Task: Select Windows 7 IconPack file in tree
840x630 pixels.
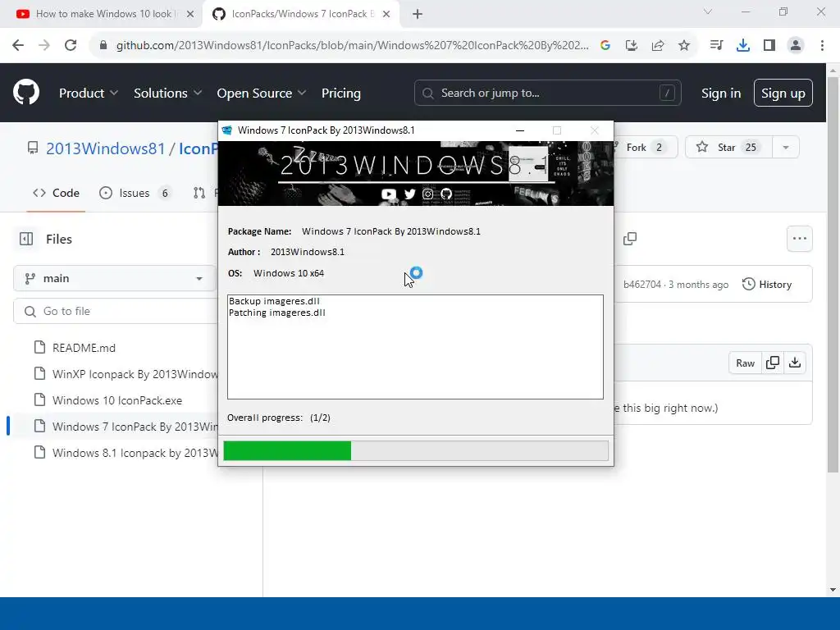Action: pos(135,427)
